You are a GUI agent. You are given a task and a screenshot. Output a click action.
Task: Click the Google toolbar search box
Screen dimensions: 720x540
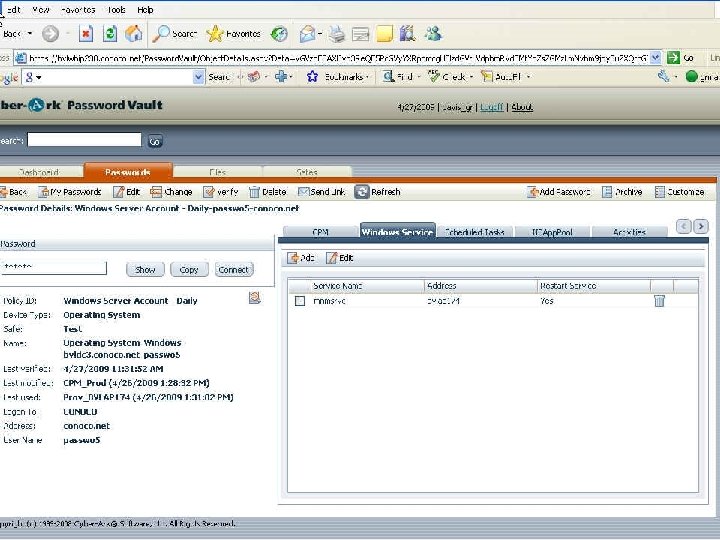107,77
